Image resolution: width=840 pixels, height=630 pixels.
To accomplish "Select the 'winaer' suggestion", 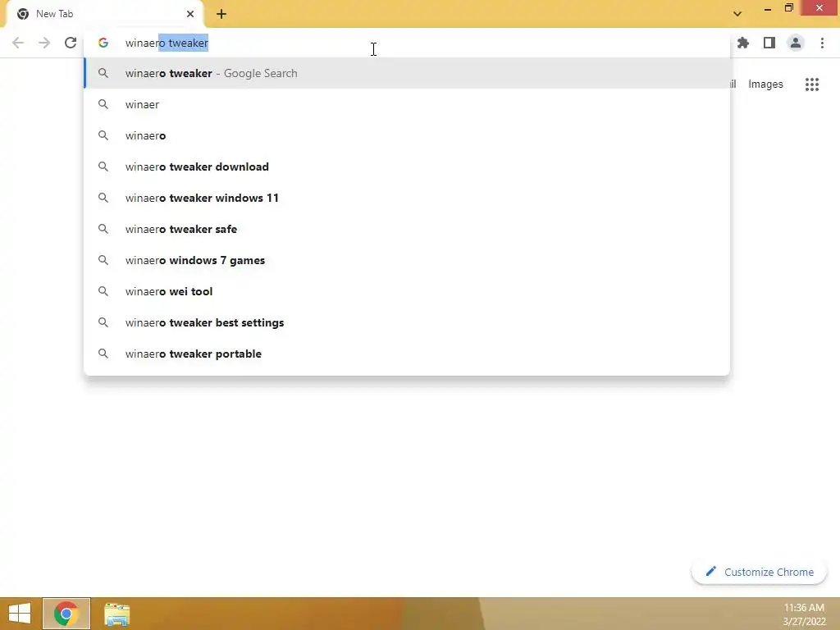I will point(407,104).
